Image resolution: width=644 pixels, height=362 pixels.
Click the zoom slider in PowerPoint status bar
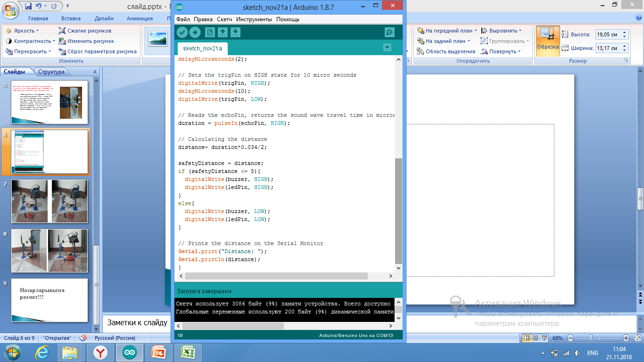pos(591,338)
